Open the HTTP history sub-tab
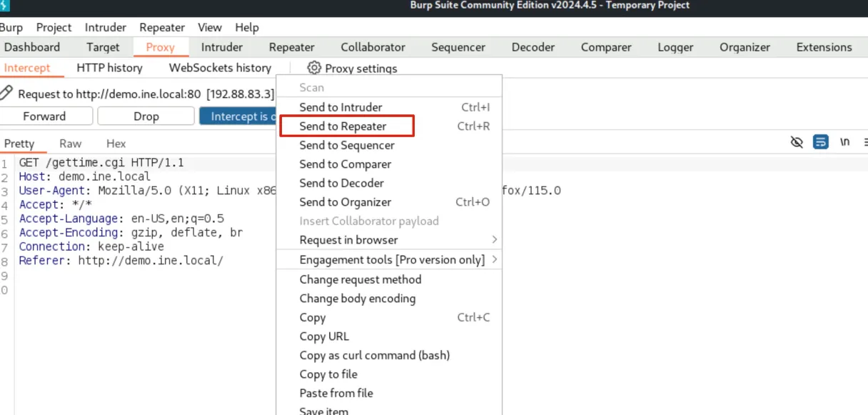The image size is (868, 415). (x=109, y=68)
